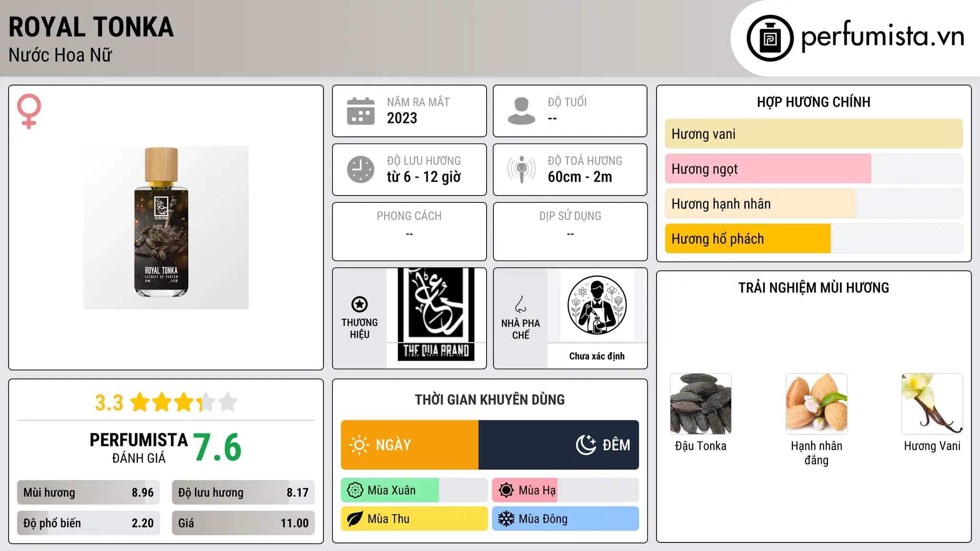Image resolution: width=980 pixels, height=551 pixels.
Task: Click the first gold star in the rating
Action: pyautogui.click(x=140, y=402)
